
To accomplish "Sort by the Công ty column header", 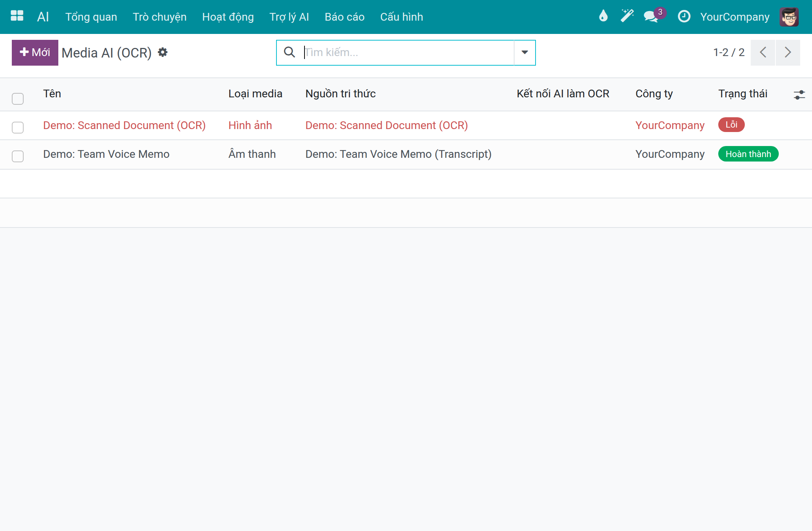I will [654, 94].
